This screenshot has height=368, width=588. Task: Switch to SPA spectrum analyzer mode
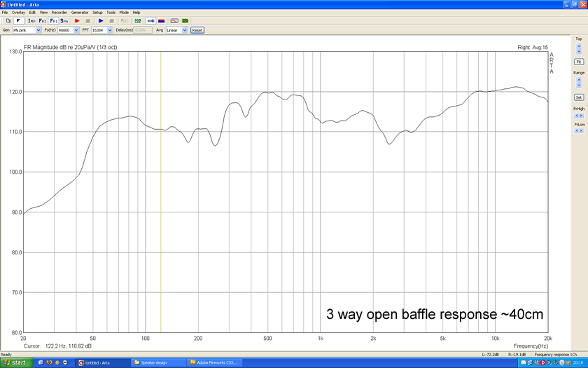point(64,21)
